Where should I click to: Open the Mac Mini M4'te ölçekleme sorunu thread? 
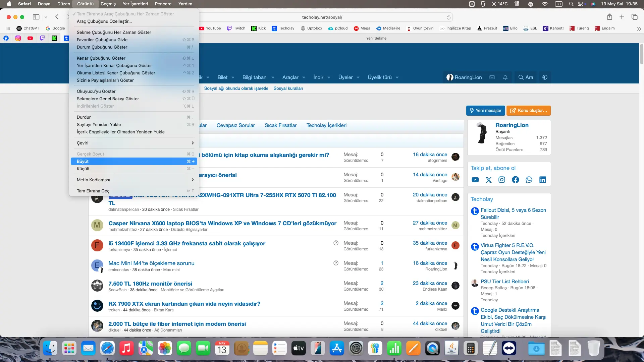click(x=151, y=263)
